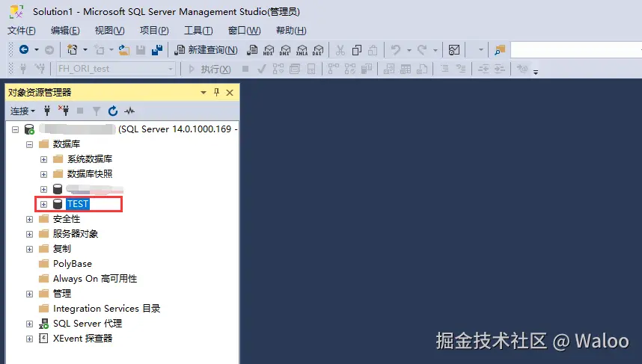Expand the TEST database node
The width and height of the screenshot is (642, 364).
coord(44,204)
